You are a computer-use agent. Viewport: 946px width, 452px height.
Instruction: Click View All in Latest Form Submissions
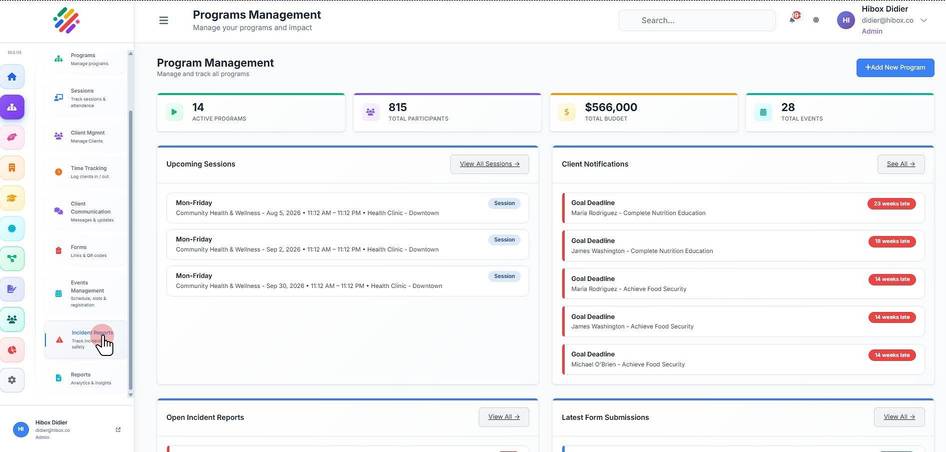pos(899,417)
